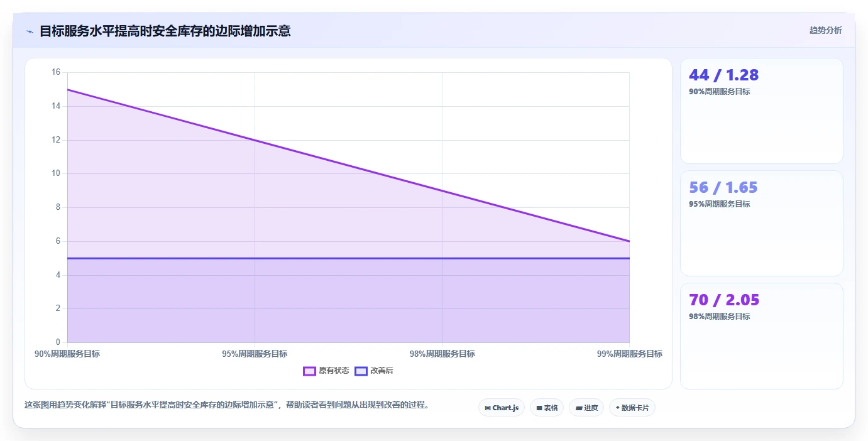Image resolution: width=868 pixels, height=441 pixels.
Task: Toggle the 改善后 legend item
Action: coord(374,371)
